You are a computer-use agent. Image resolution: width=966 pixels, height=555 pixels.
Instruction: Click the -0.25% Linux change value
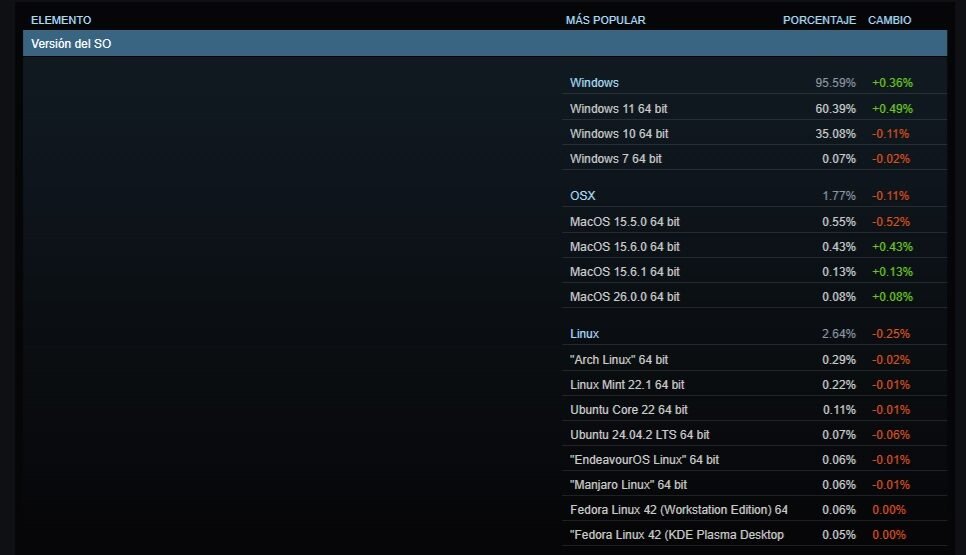(891, 334)
